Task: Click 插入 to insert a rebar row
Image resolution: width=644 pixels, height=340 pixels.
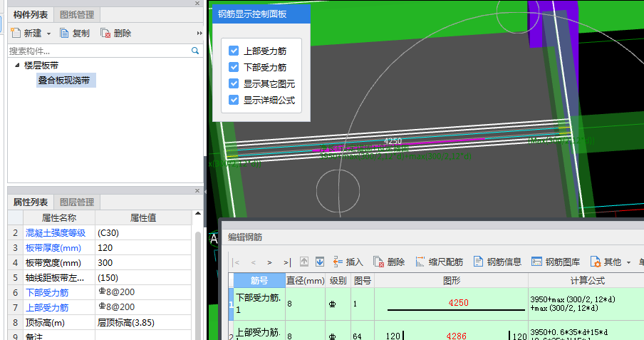Action: 348,262
